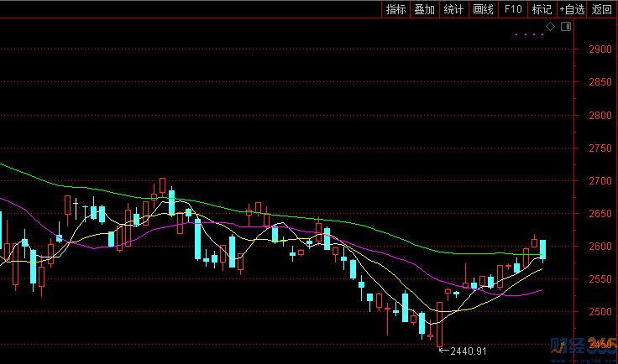618x364 pixels.
Task: Select the 画线 drawing tool button
Action: pos(483,9)
